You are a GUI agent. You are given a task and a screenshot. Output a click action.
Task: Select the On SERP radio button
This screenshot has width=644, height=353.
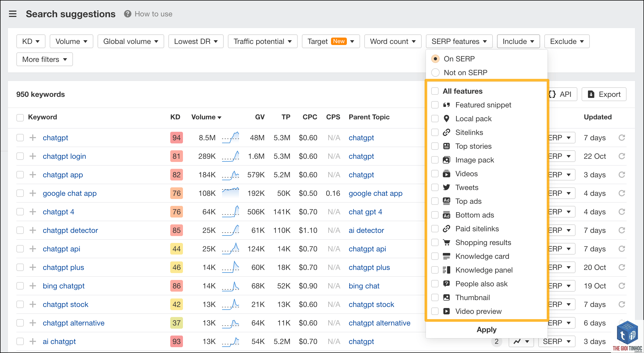[x=435, y=59]
